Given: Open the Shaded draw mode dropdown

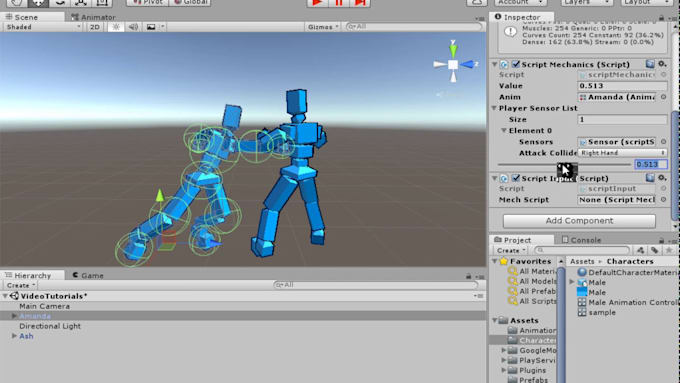Looking at the screenshot, I should pos(42,27).
